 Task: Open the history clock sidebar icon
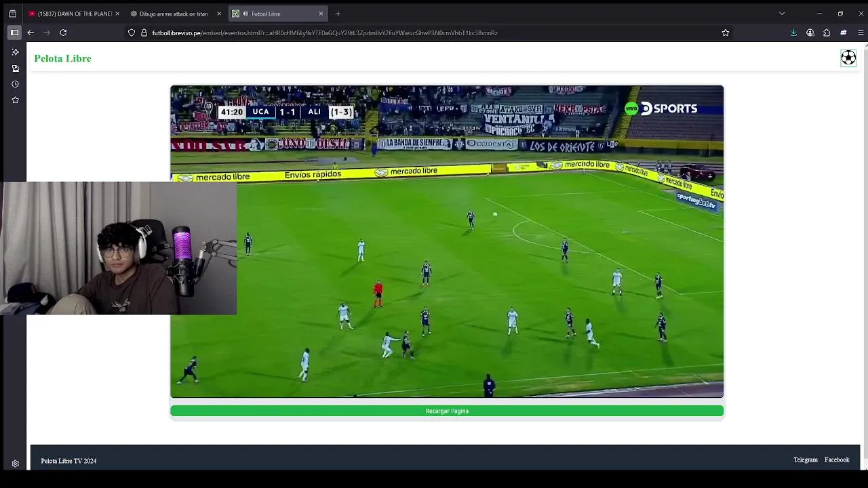tap(15, 84)
